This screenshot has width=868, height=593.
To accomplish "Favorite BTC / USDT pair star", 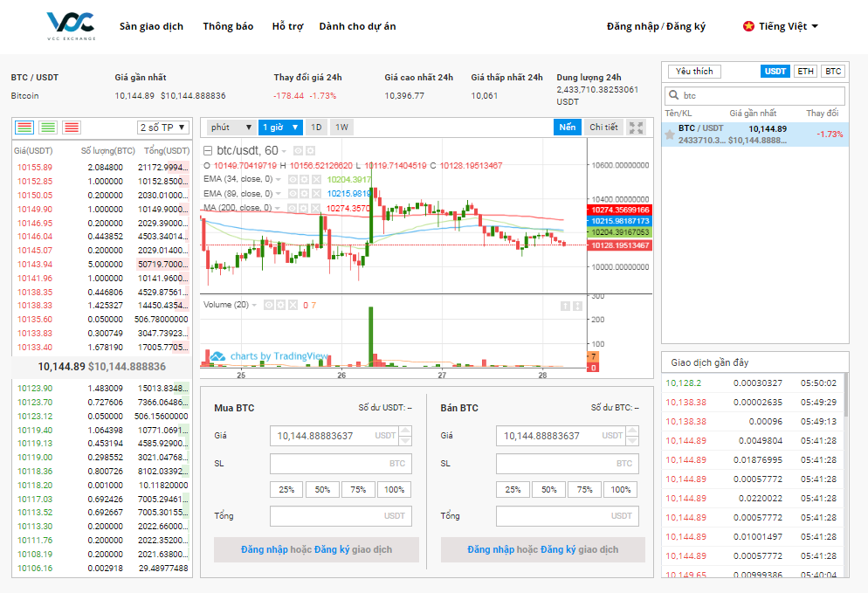I will (x=670, y=134).
